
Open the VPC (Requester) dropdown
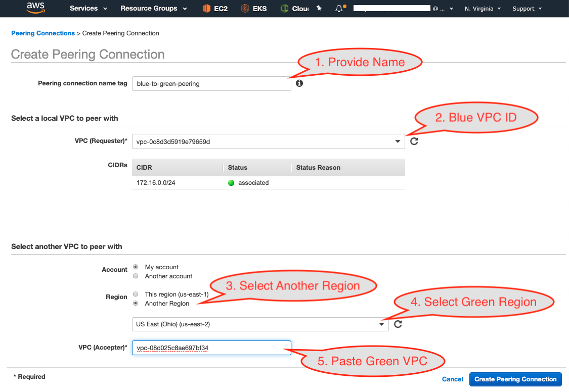pos(397,141)
